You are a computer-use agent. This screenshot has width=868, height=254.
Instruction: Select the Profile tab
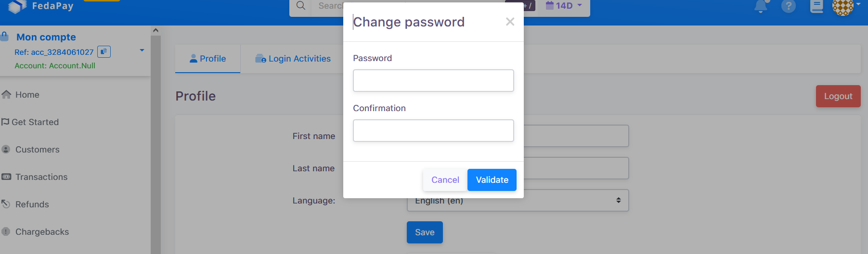[x=207, y=59]
